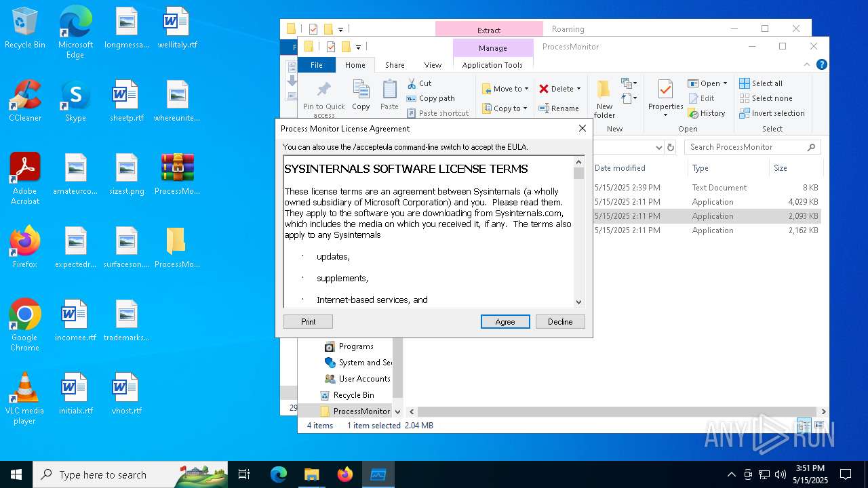Click Copy path in the ribbon
Image resolution: width=868 pixels, height=488 pixels.
(x=431, y=98)
